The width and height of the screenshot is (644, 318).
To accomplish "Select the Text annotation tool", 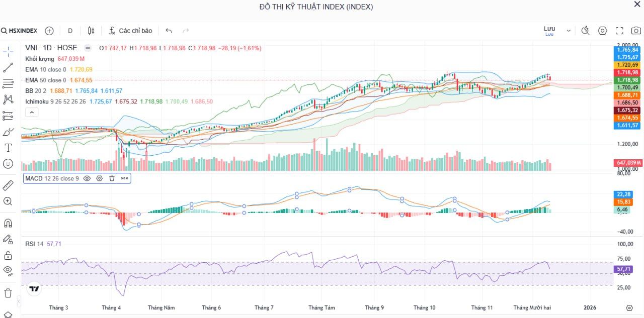I will click(x=8, y=148).
